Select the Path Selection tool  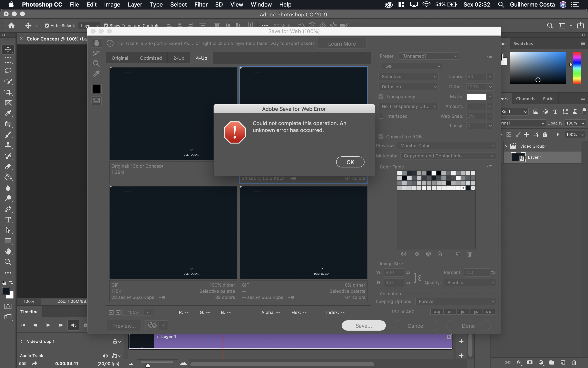8,230
